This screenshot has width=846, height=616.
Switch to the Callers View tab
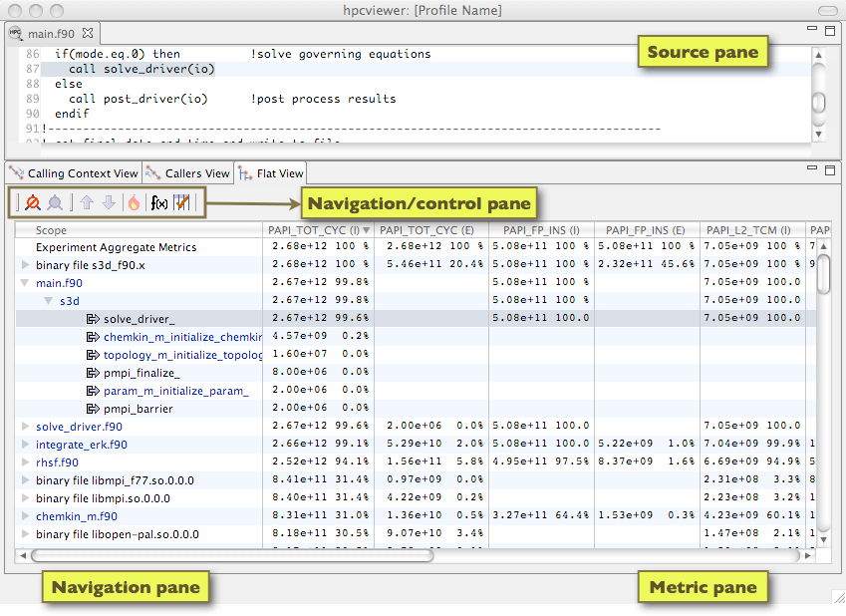coord(187,173)
